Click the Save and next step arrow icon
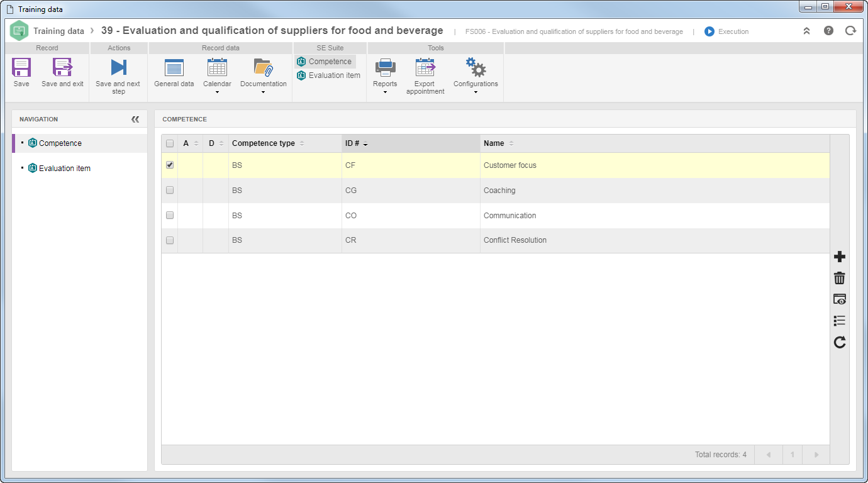The height and width of the screenshot is (483, 868). pyautogui.click(x=118, y=67)
